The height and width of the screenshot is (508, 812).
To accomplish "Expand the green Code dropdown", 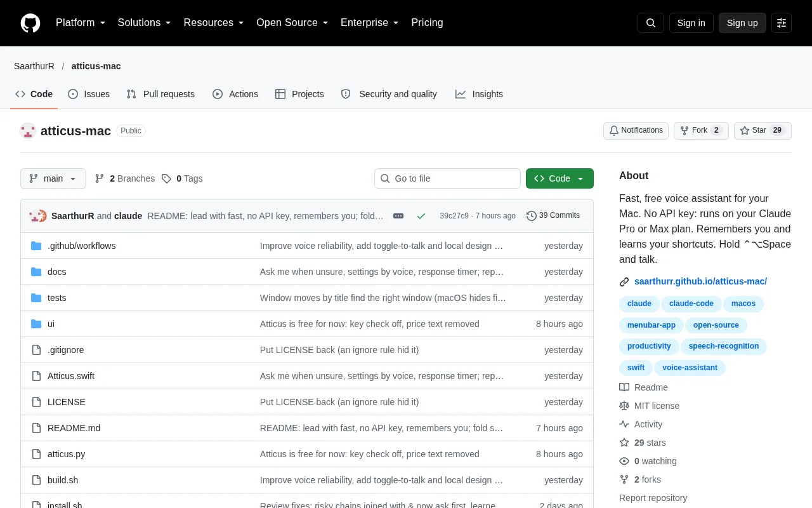I will (560, 178).
